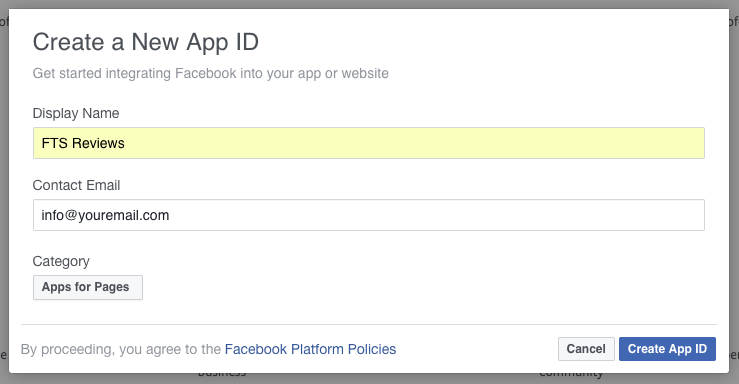Cancel the new App ID dialog

click(x=586, y=349)
